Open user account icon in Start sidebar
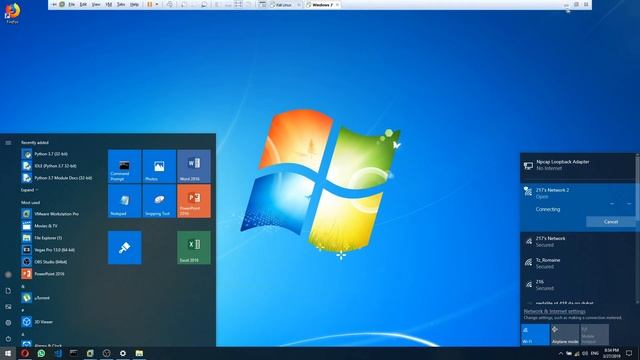The image size is (640, 360). [8, 275]
